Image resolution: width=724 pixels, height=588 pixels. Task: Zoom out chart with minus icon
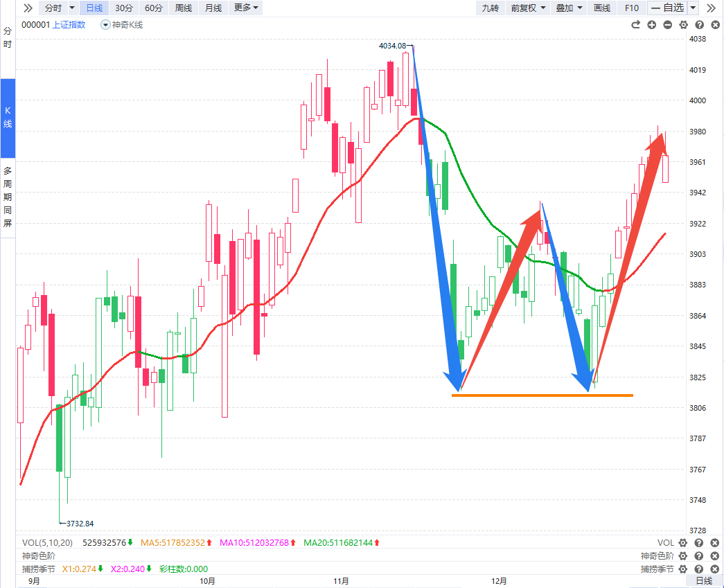[668, 25]
